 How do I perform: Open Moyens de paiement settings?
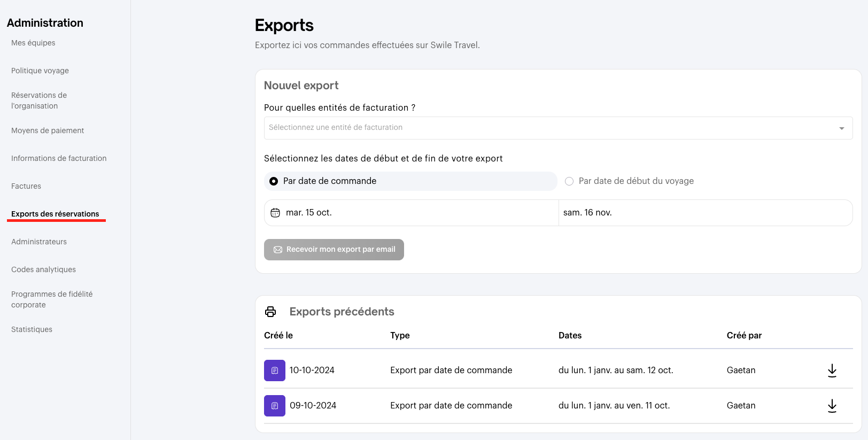coord(48,130)
